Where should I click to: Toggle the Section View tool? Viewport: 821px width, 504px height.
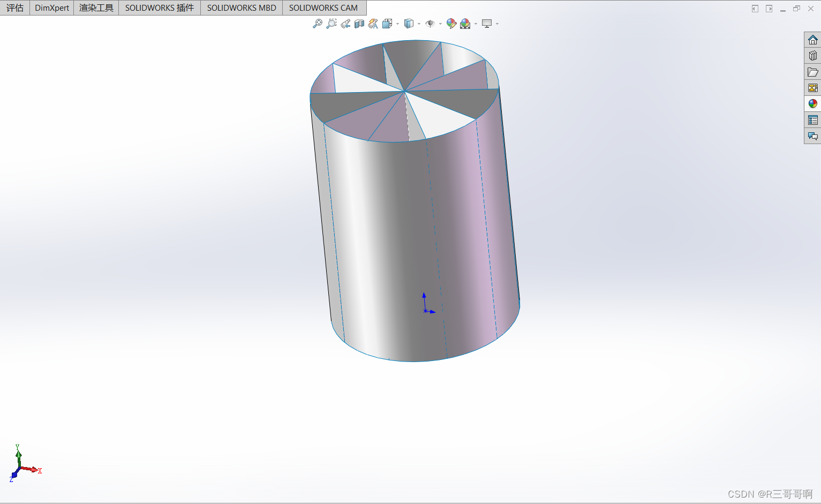click(x=359, y=24)
